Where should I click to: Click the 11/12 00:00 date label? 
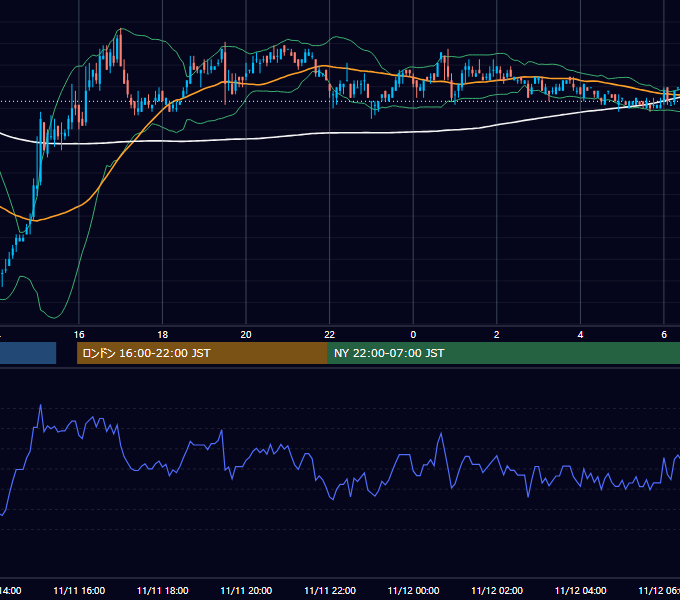pos(413,591)
